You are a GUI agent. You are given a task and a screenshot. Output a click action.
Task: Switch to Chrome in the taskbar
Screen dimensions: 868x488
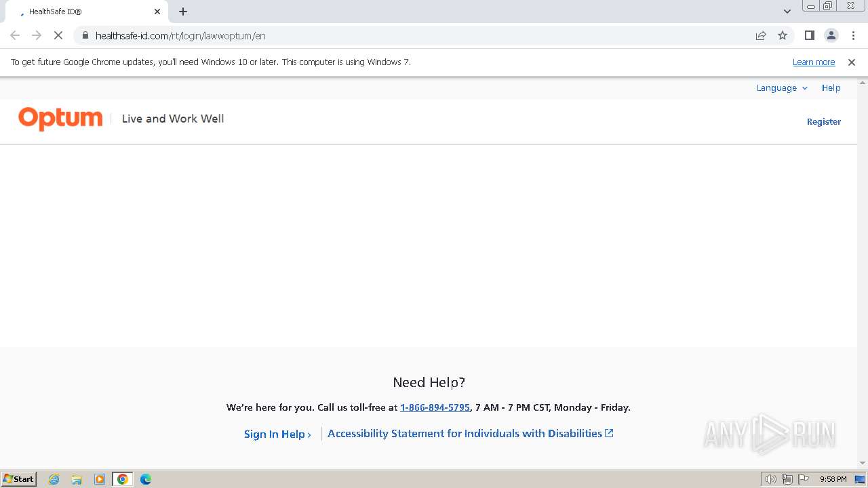point(122,479)
